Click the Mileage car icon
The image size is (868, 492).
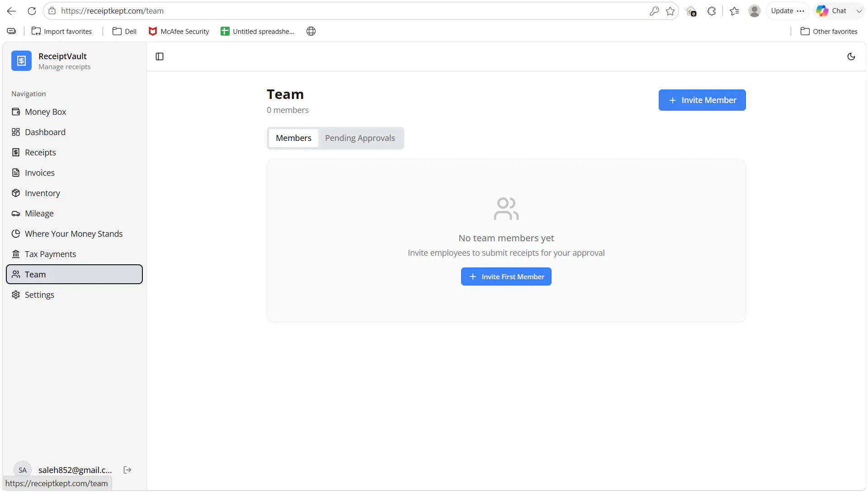pos(16,213)
